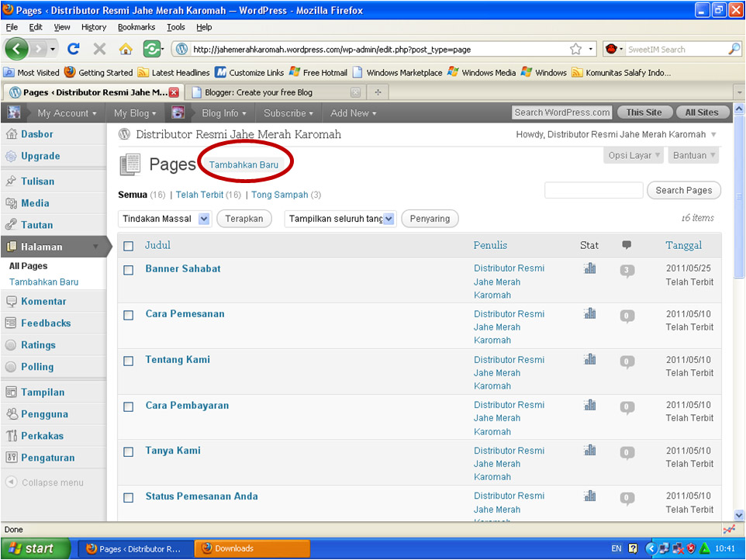Select all pages using Judul header checkbox
The image size is (746, 560).
[x=129, y=246]
